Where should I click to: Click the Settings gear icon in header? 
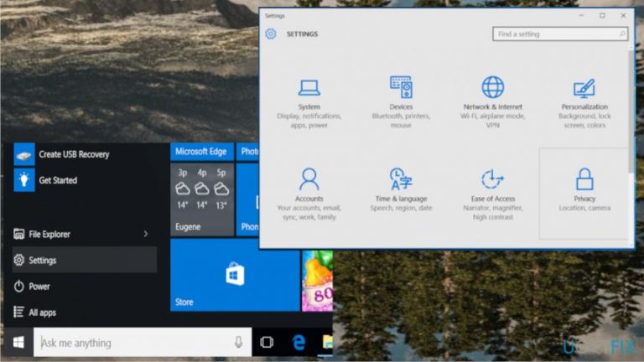pos(271,34)
